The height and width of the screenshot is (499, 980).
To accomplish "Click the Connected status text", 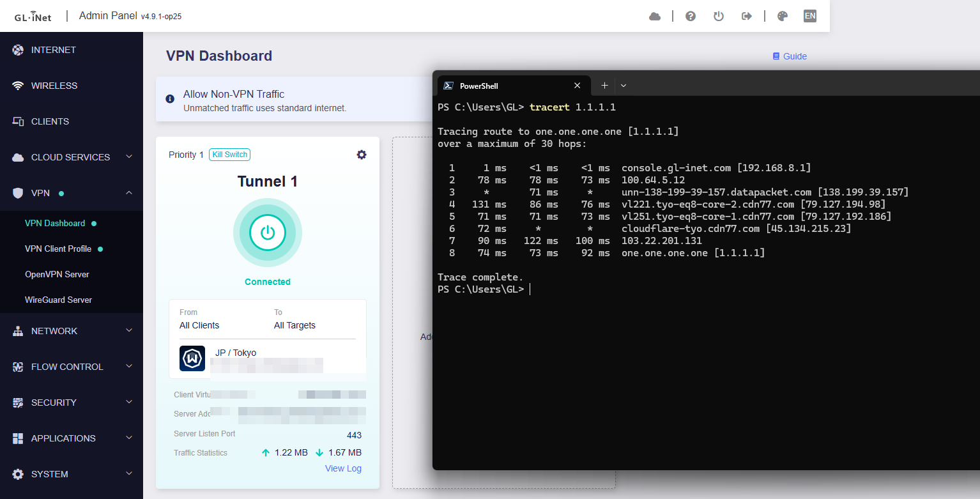I will pyautogui.click(x=268, y=282).
